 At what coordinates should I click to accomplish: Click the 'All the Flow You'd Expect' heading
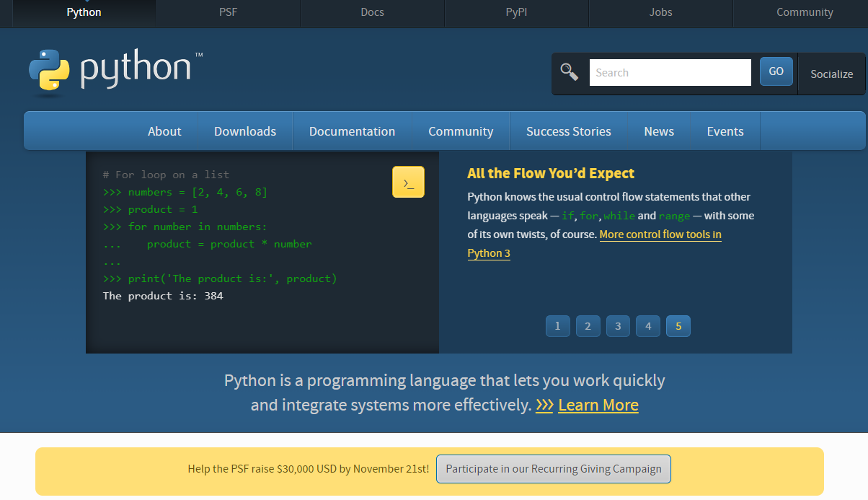click(x=551, y=173)
